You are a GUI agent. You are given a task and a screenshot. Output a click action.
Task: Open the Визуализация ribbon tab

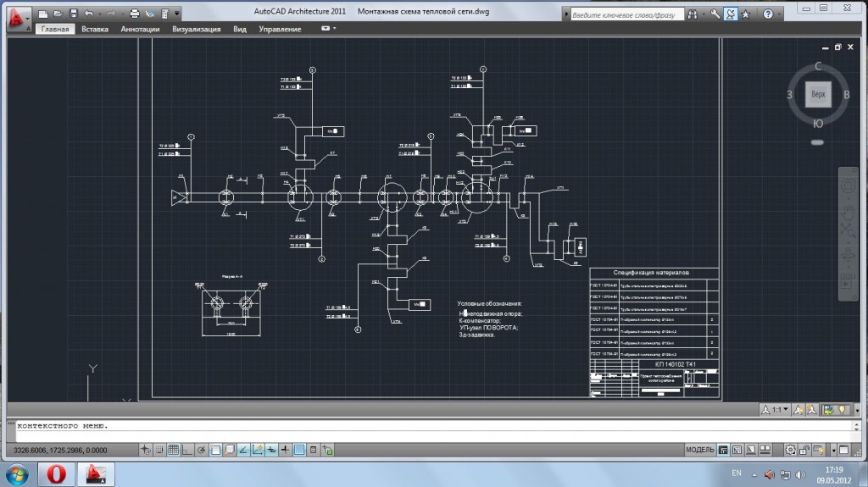tap(196, 29)
